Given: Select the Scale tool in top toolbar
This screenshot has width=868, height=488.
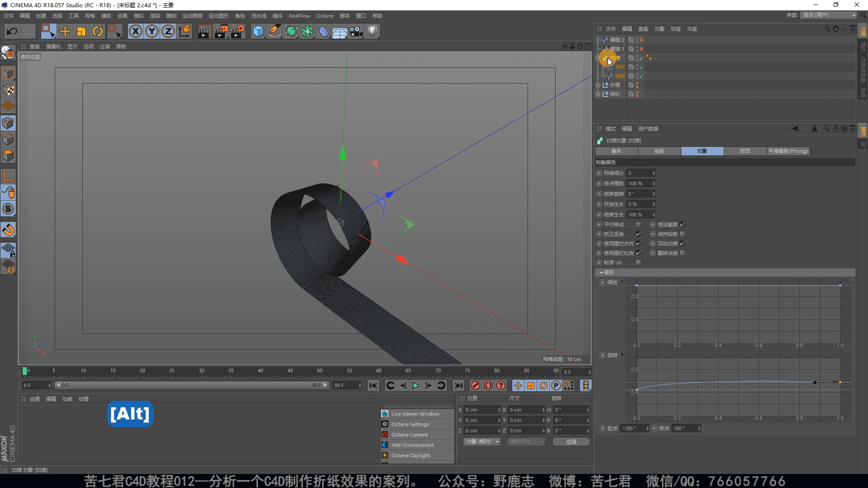Looking at the screenshot, I should point(81,31).
